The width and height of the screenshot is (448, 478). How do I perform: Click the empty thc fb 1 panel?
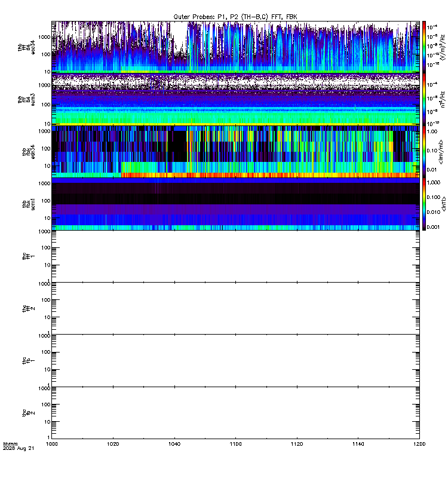235,361
